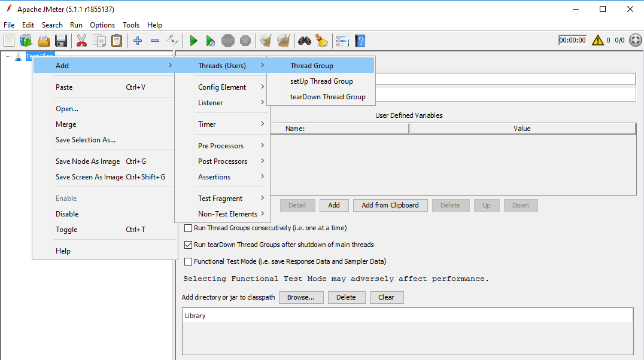
Task: Expand Config Element submenu
Action: [222, 87]
